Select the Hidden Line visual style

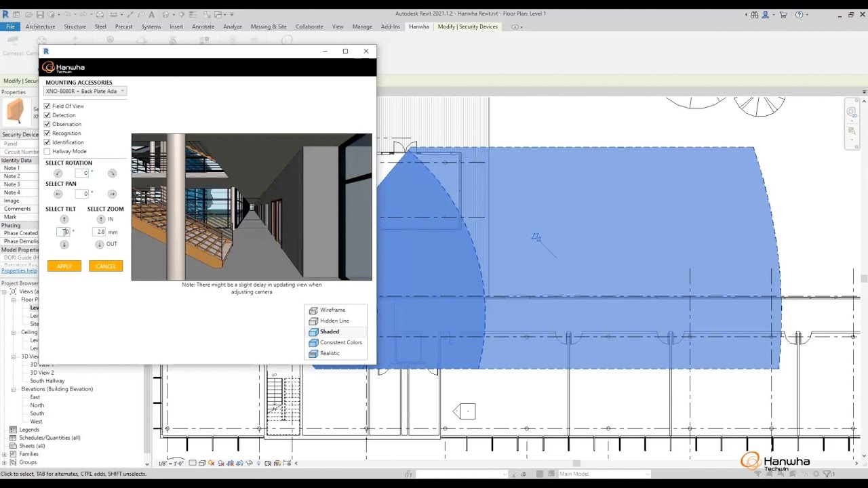(334, 321)
